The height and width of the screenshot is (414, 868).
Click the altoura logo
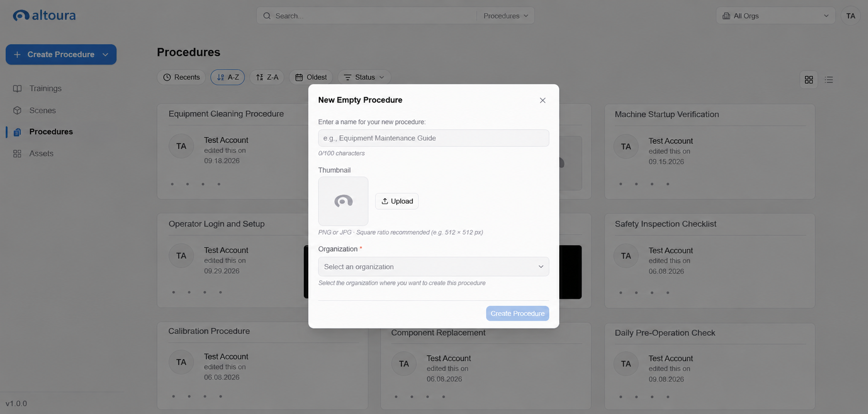(x=44, y=15)
